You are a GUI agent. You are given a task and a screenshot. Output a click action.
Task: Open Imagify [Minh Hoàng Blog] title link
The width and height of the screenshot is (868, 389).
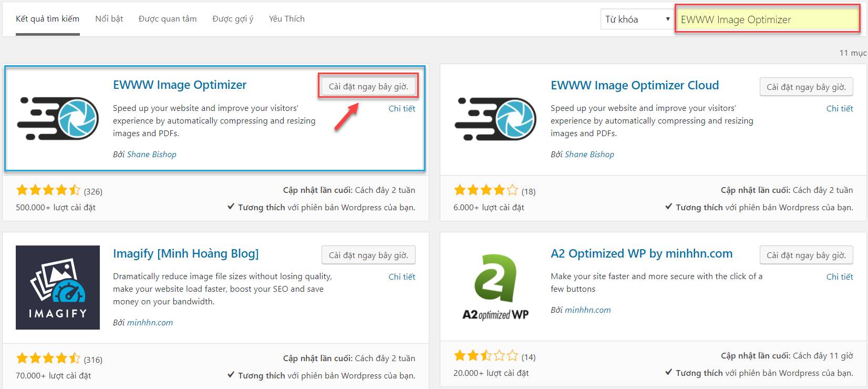(186, 253)
